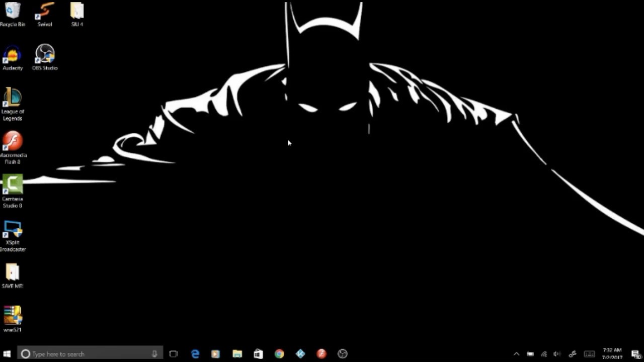This screenshot has width=644, height=362.
Task: Open the taskbar clock showing 7:32 AM
Action: [x=612, y=354]
